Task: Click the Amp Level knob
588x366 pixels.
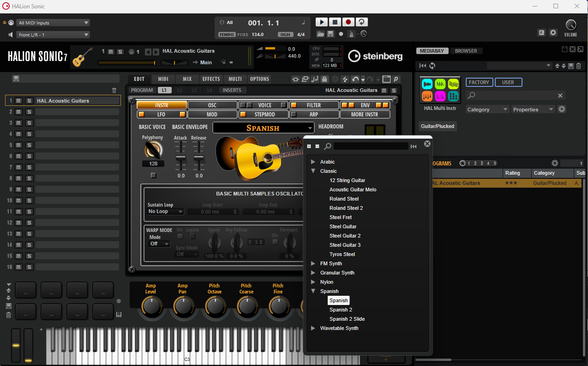Action: pyautogui.click(x=151, y=306)
